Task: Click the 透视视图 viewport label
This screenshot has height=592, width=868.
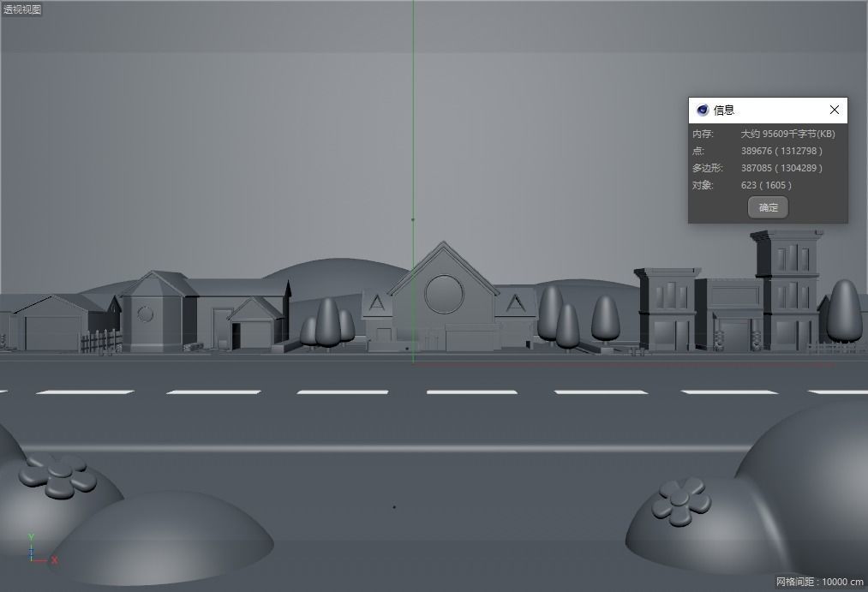Action: pos(22,9)
